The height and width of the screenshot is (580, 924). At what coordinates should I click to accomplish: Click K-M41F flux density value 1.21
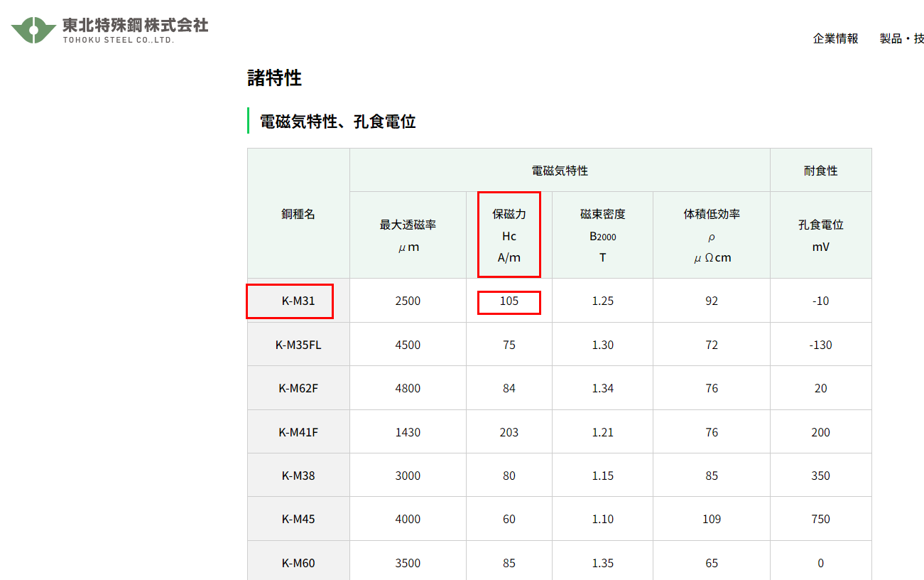pos(602,432)
